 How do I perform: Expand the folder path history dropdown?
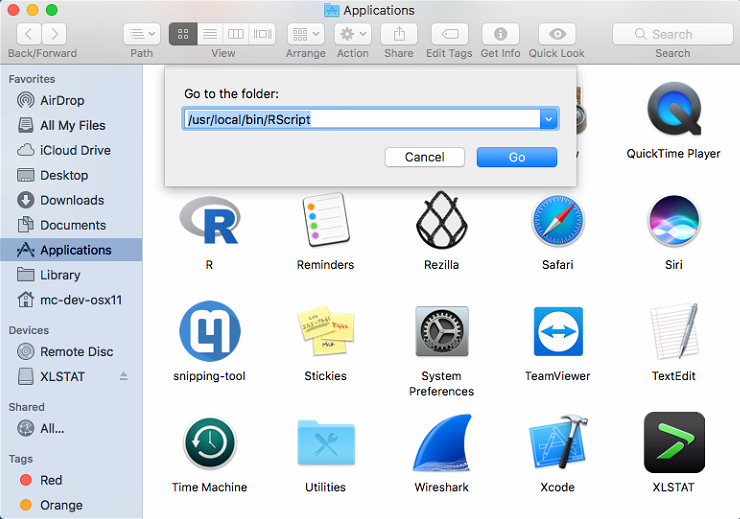point(548,119)
